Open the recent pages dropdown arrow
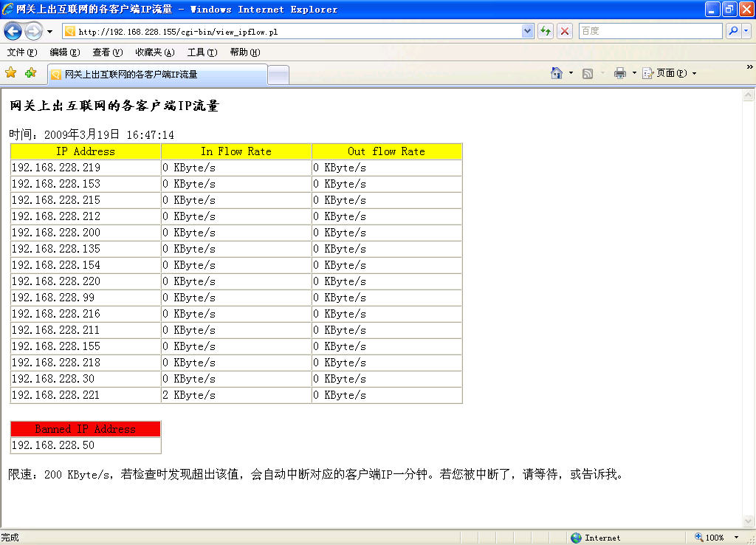The width and height of the screenshot is (756, 545). (49, 32)
